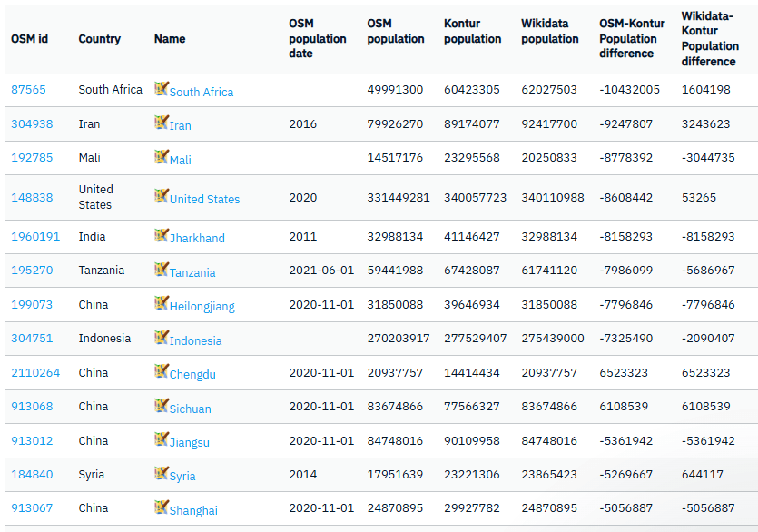Click the edit icon beside United States
Viewport: 758px width, 532px height.
click(x=162, y=196)
